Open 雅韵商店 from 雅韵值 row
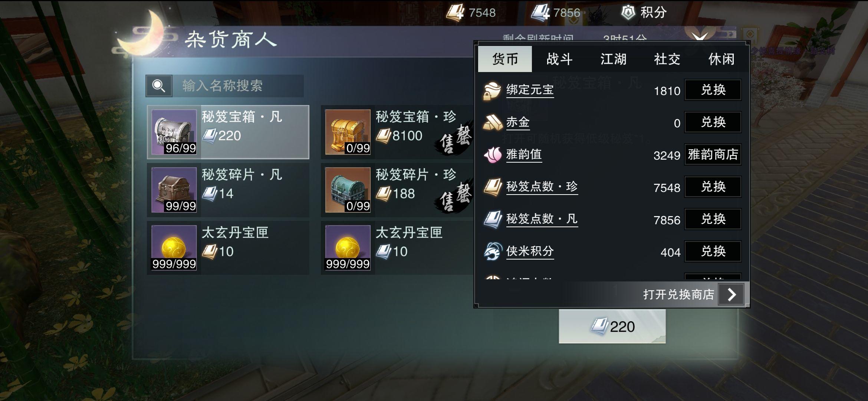The height and width of the screenshot is (401, 868). click(713, 154)
